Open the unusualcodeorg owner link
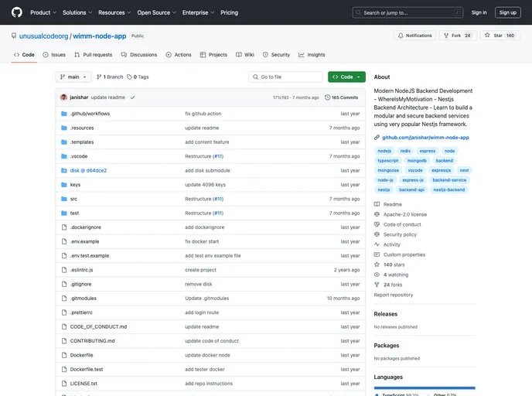This screenshot has height=396, width=532. pyautogui.click(x=44, y=36)
